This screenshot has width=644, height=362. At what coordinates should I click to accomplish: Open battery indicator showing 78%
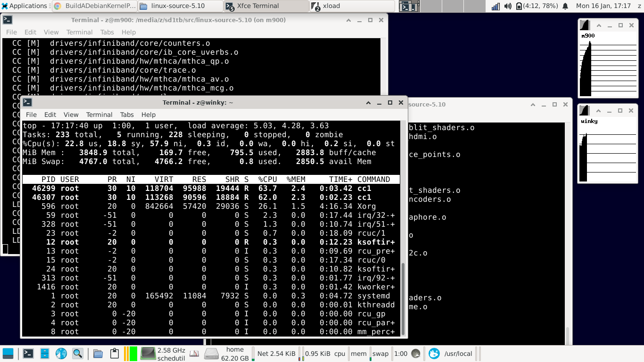[537, 6]
